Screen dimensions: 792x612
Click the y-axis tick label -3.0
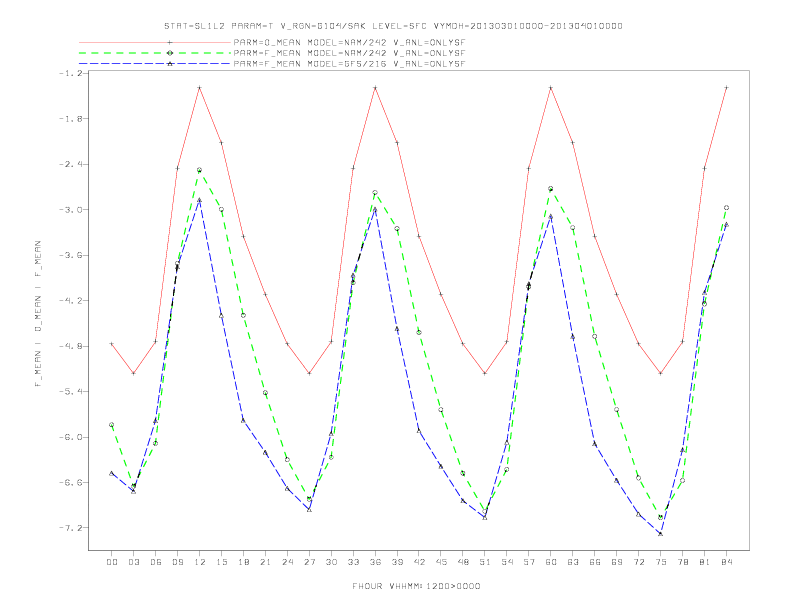click(x=71, y=210)
